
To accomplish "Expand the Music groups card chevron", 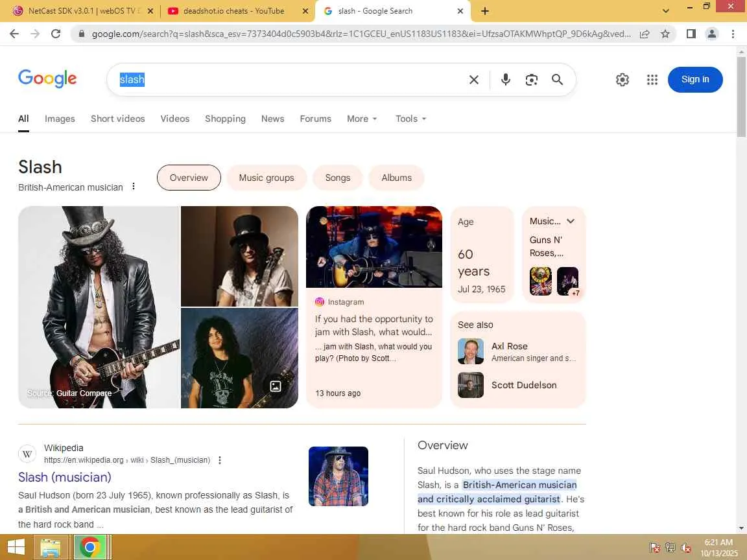I will pyautogui.click(x=571, y=221).
